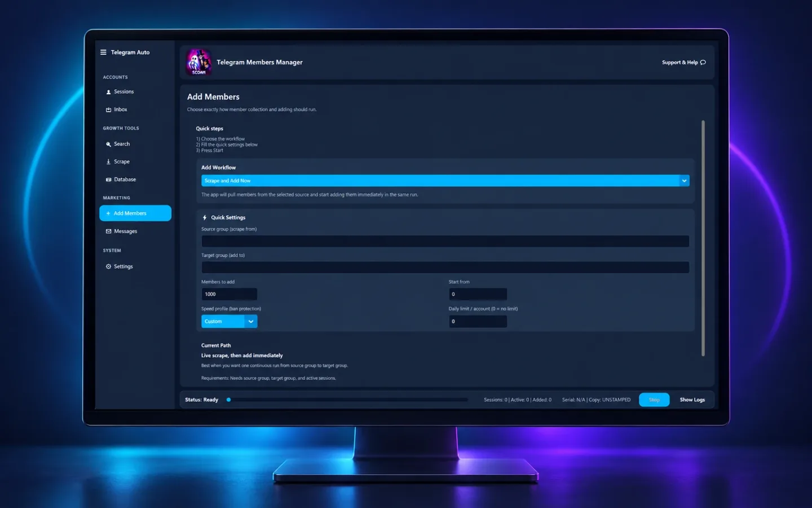Click the Search magnifier icon
The height and width of the screenshot is (508, 812).
(108, 144)
